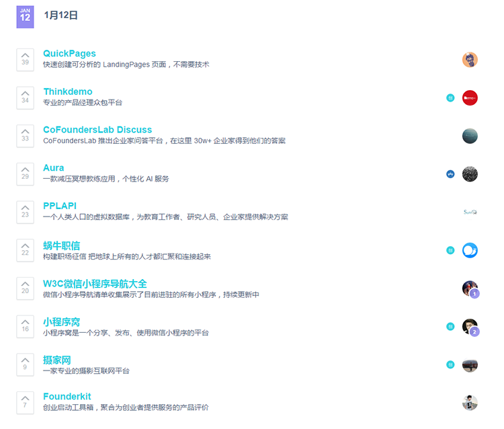Click the creator badge on Thinkdemo row
Screen dimensions: 504x429
pos(450,97)
